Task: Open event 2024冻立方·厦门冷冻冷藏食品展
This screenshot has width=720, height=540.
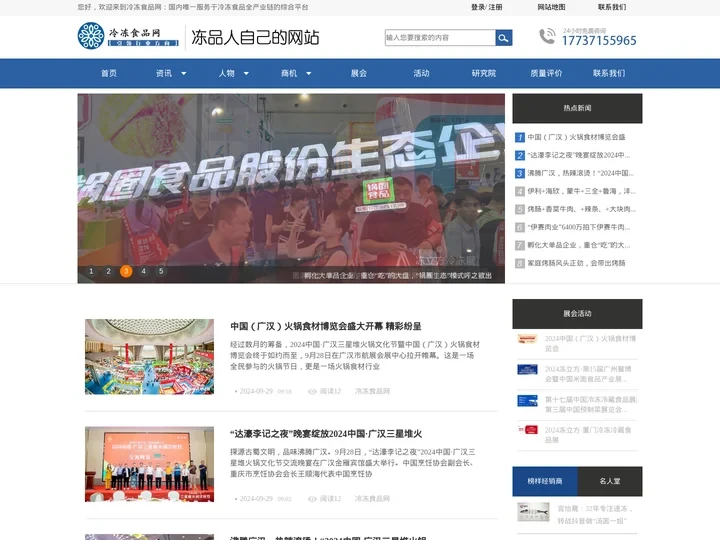Action: [588, 435]
